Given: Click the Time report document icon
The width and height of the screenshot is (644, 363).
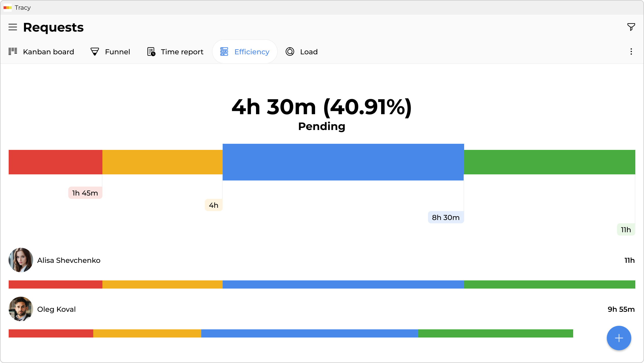Looking at the screenshot, I should (151, 52).
